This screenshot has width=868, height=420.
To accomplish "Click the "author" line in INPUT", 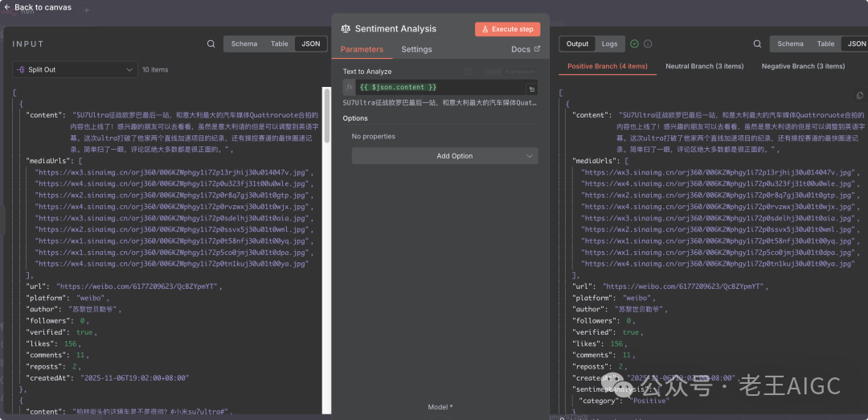I will coord(74,309).
